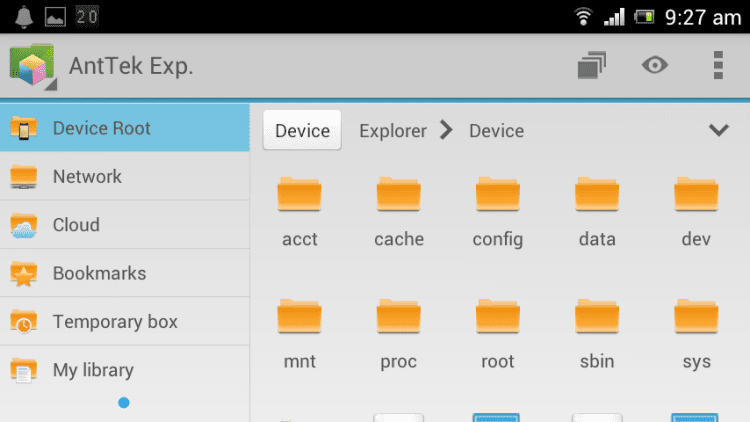Click the Cloud folder icon
This screenshot has height=422, width=750.
pos(23,225)
